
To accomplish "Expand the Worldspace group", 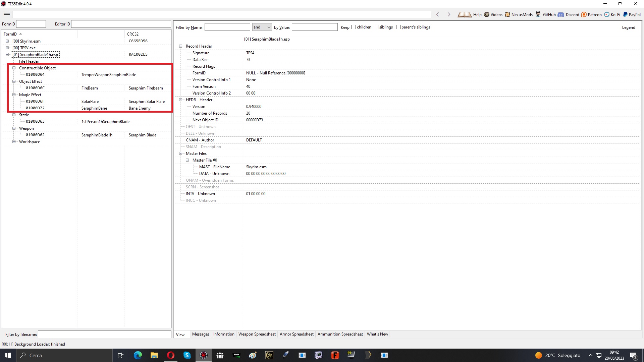I will (14, 142).
